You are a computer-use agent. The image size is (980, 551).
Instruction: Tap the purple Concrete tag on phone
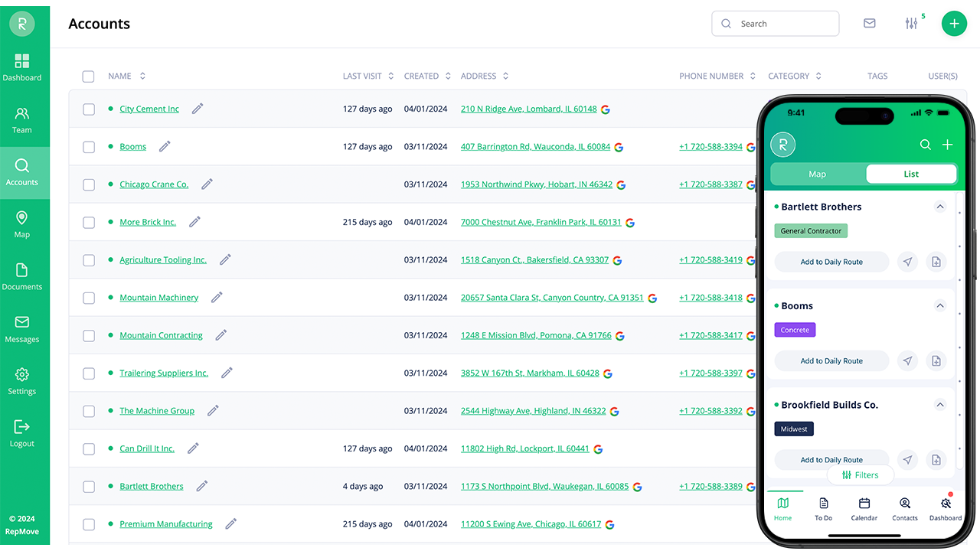(795, 330)
